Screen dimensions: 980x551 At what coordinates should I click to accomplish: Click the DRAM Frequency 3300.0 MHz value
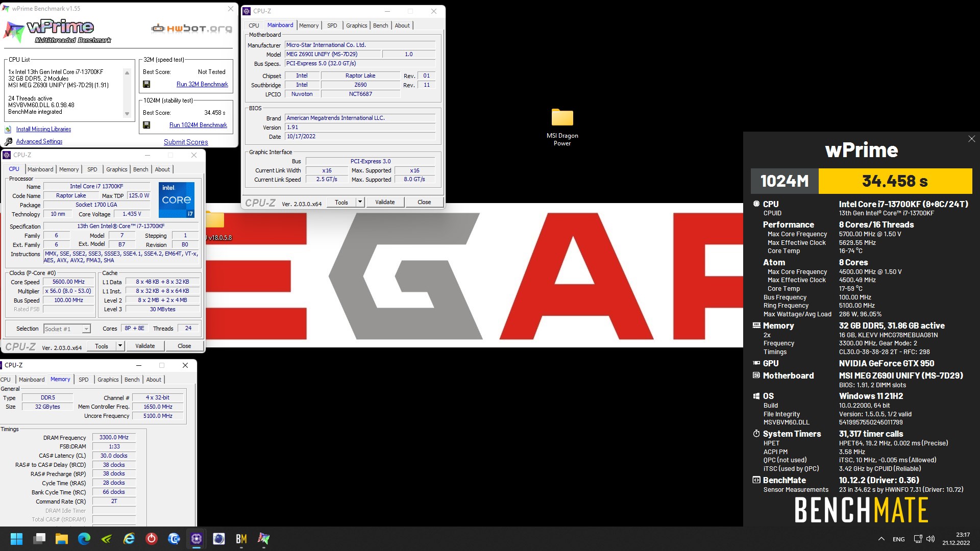tap(114, 437)
